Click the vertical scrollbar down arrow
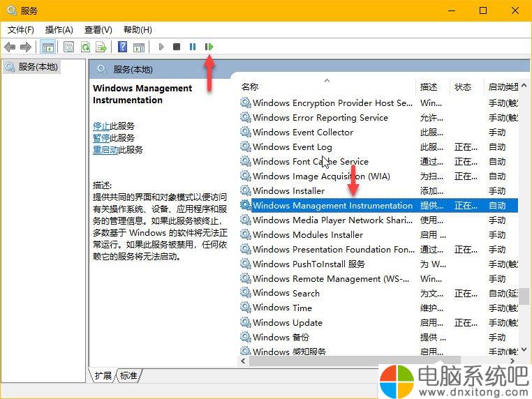The image size is (532, 399). tap(524, 349)
